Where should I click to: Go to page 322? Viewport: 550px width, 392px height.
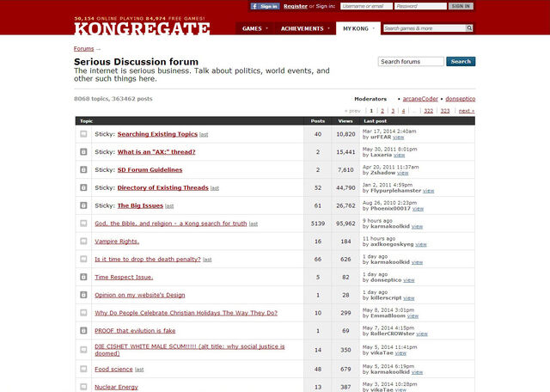(428, 111)
